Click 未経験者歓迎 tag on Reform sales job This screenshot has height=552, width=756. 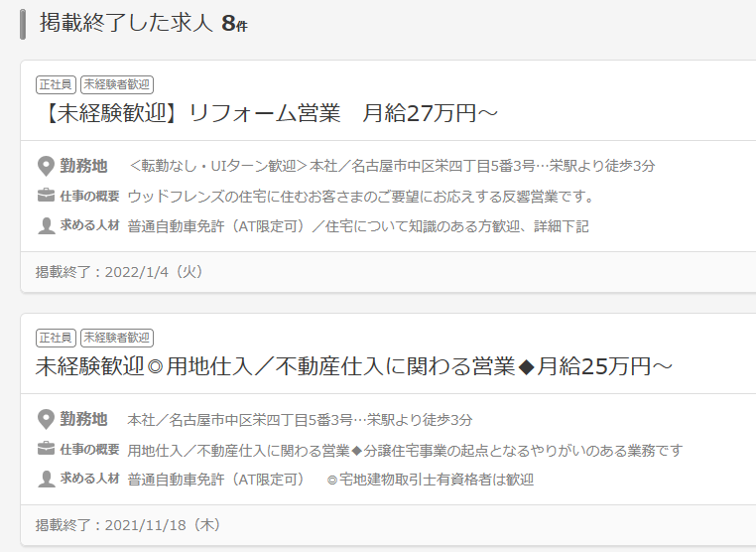tap(117, 84)
